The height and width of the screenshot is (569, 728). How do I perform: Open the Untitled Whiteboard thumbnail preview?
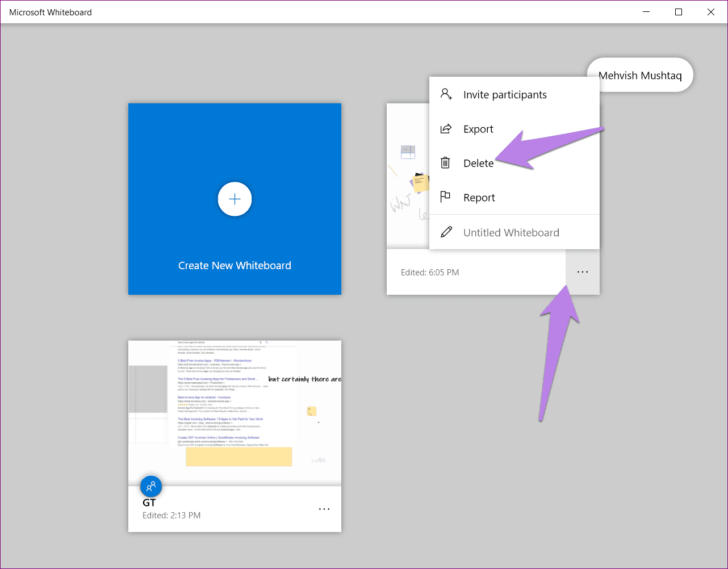tap(408, 176)
